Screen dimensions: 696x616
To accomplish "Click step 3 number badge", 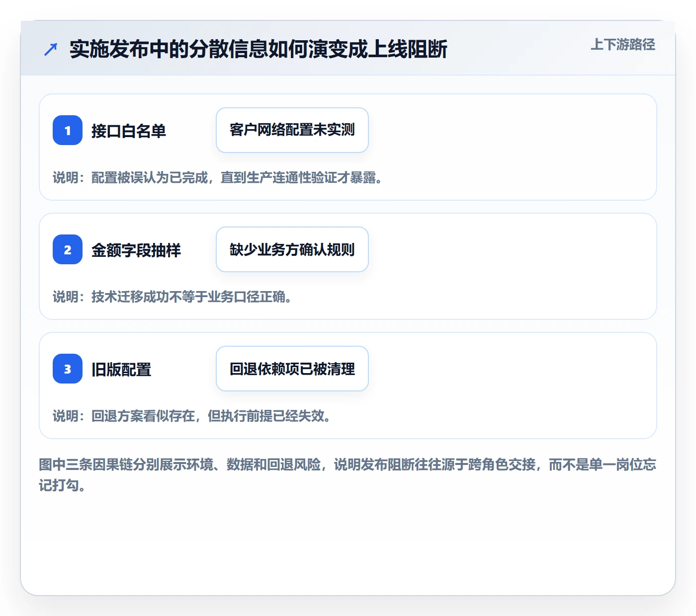I will coord(68,369).
